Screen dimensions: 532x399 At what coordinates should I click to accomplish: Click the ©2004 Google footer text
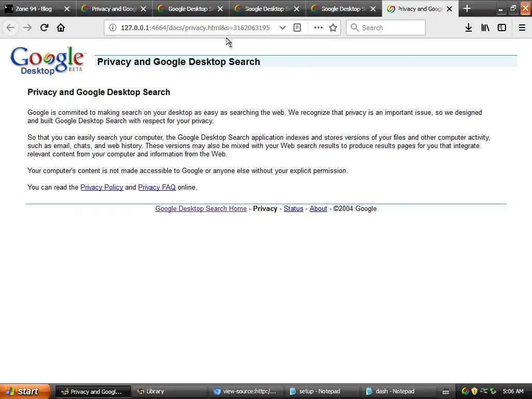[x=355, y=209]
